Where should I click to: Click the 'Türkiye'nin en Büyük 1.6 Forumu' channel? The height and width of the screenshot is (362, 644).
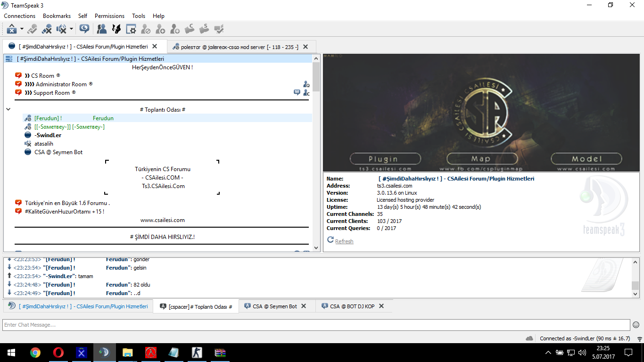coord(67,203)
